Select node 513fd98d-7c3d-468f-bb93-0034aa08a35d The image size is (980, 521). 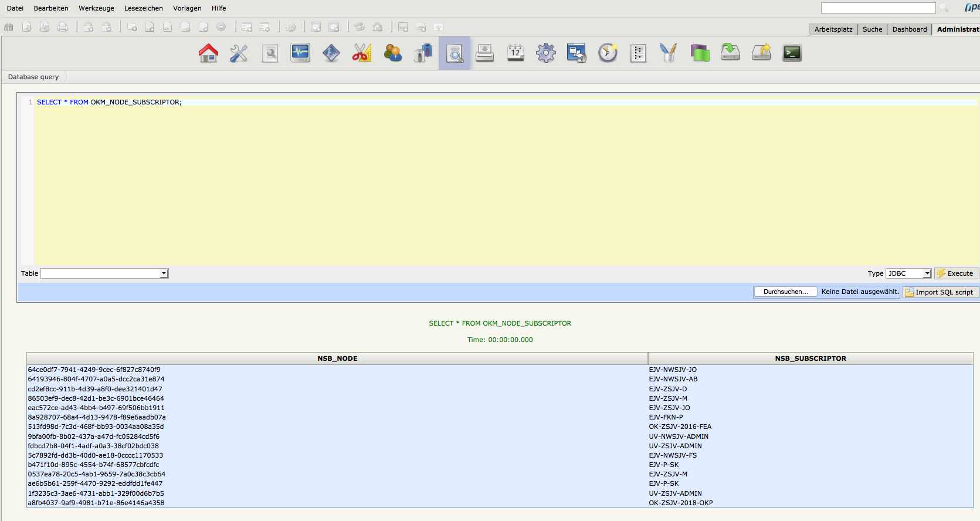[96, 427]
